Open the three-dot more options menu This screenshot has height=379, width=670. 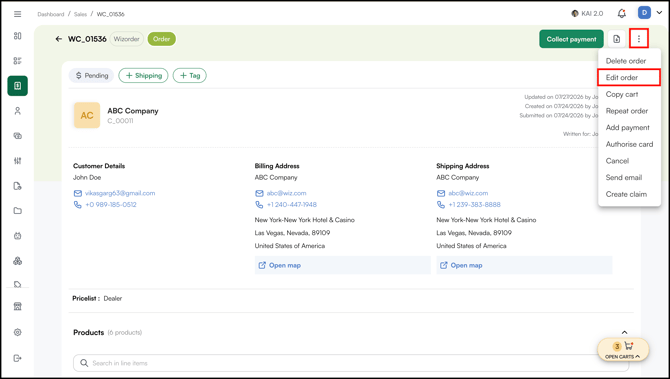point(639,39)
